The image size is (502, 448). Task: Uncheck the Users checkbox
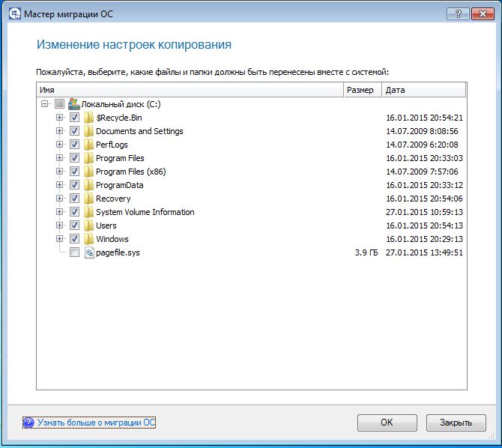[x=74, y=225]
